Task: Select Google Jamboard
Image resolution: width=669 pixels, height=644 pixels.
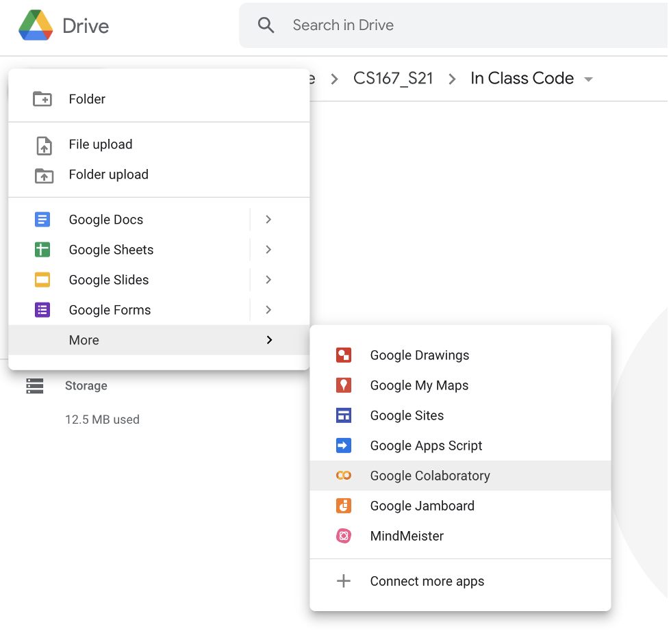Action: [460, 506]
